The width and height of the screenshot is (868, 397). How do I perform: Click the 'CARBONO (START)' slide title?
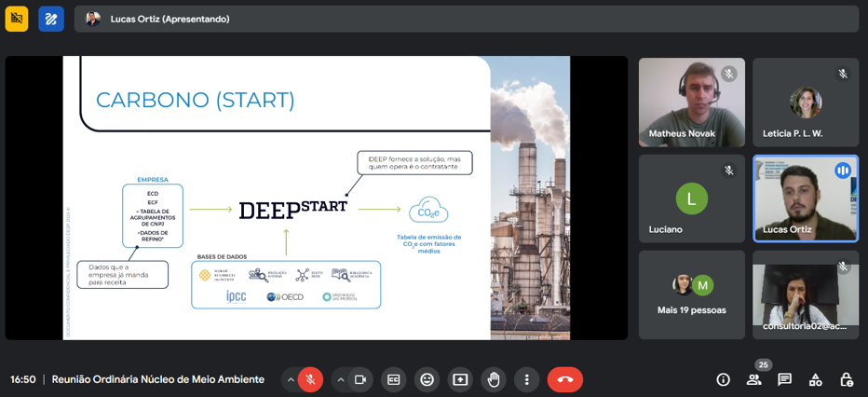196,101
